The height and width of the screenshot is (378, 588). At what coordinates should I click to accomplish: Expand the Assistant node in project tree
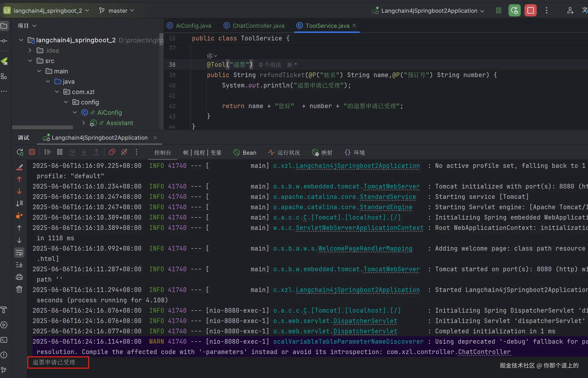coord(83,123)
